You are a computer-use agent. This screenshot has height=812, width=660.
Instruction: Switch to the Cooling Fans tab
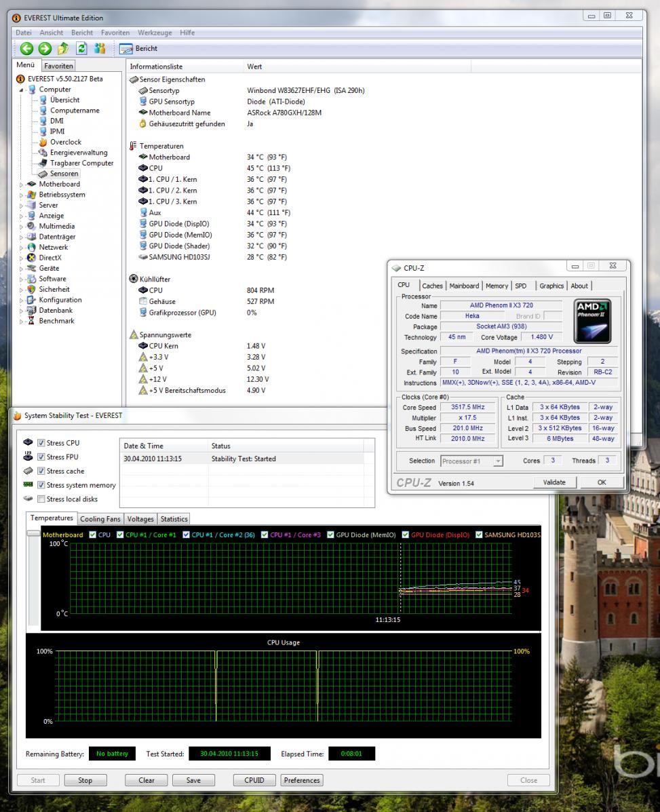[x=100, y=519]
